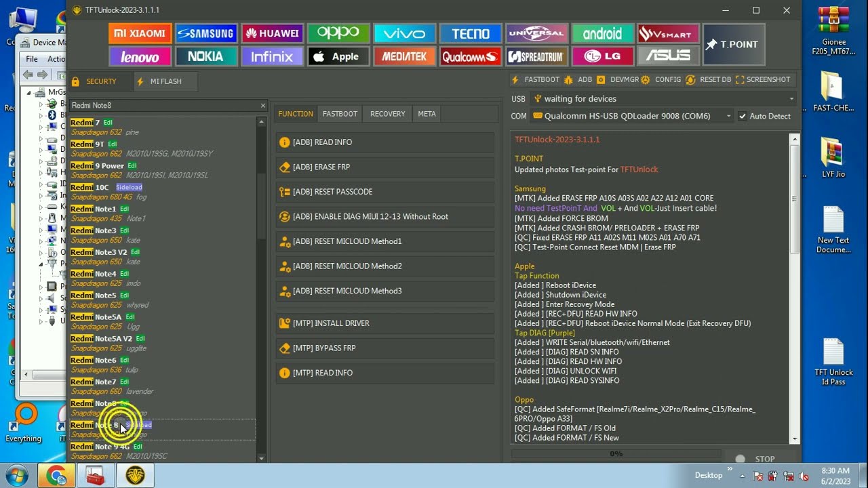The width and height of the screenshot is (868, 488).
Task: Click [MTP] BYPASS FRP
Action: [385, 348]
